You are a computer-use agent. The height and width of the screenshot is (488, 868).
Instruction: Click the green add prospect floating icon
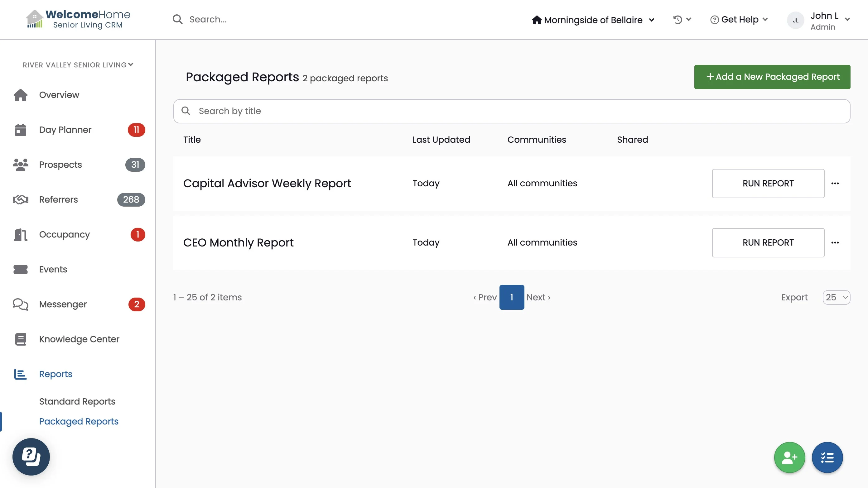(x=789, y=457)
